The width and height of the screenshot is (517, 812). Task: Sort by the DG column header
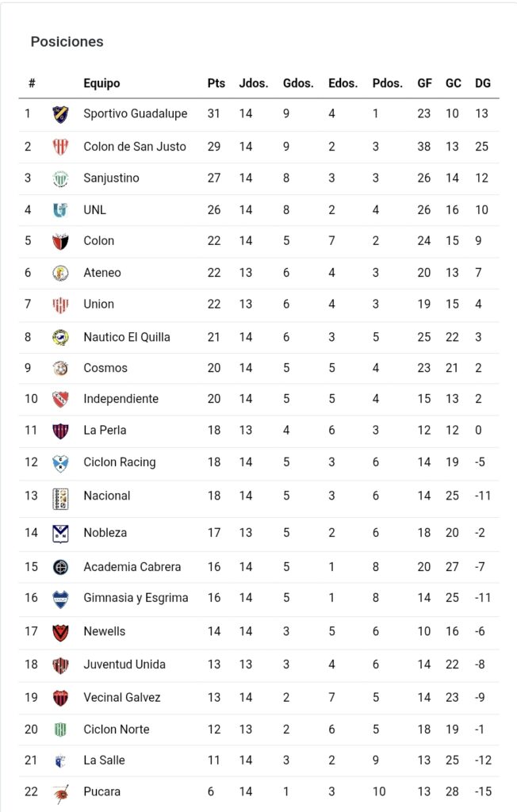tap(482, 83)
